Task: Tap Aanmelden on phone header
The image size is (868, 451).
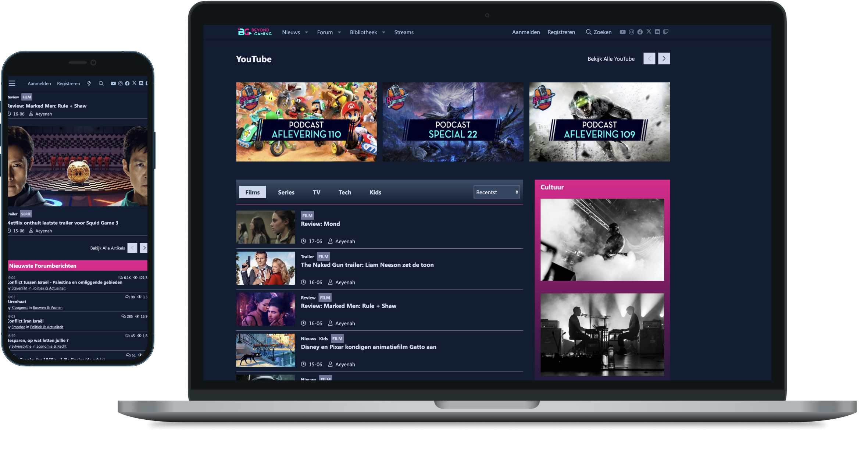Action: coord(39,84)
